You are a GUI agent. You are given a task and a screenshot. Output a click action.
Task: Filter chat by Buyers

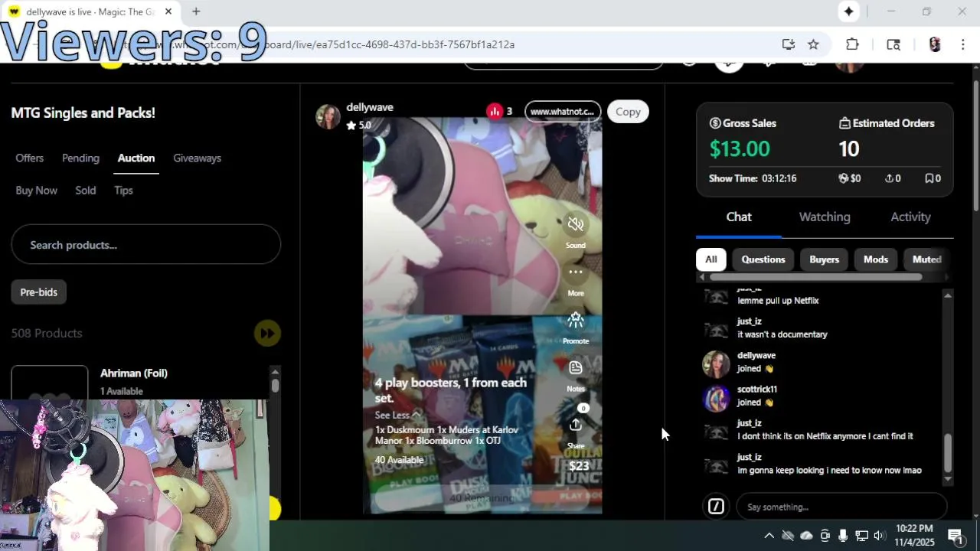point(825,259)
